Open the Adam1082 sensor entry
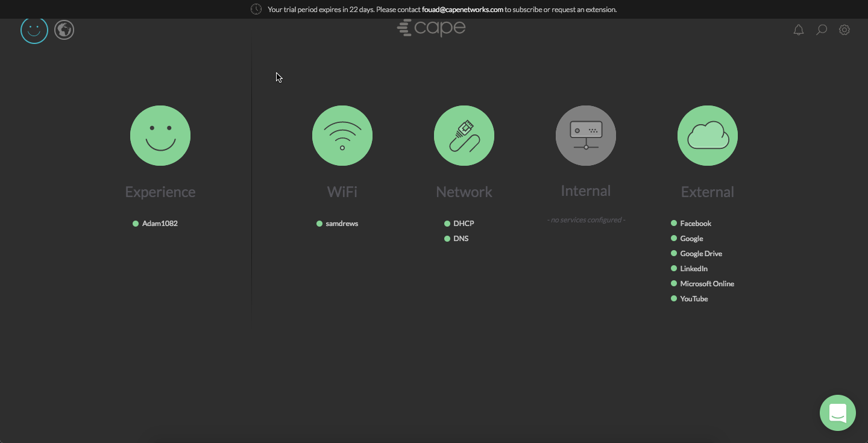868x443 pixels. (x=160, y=224)
